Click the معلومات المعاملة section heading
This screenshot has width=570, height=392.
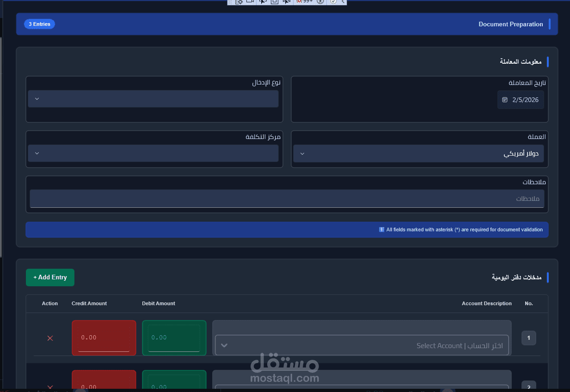[521, 61]
